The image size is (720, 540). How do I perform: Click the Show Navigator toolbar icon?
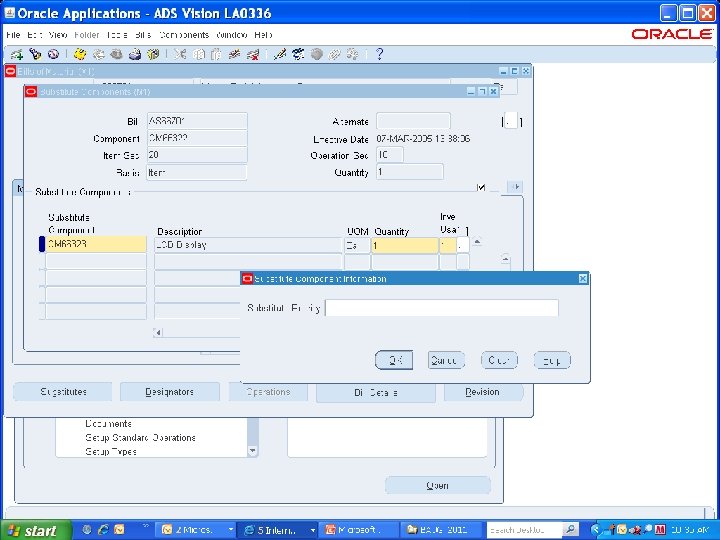[53, 55]
